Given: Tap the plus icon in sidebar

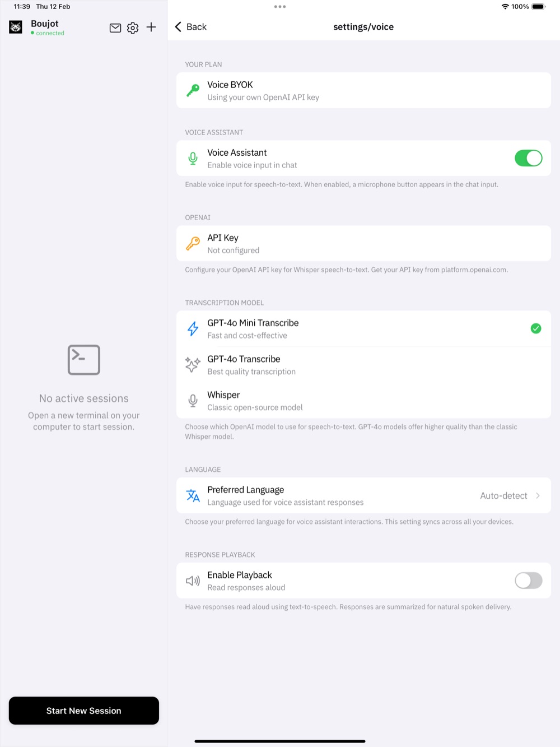Looking at the screenshot, I should tap(151, 27).
